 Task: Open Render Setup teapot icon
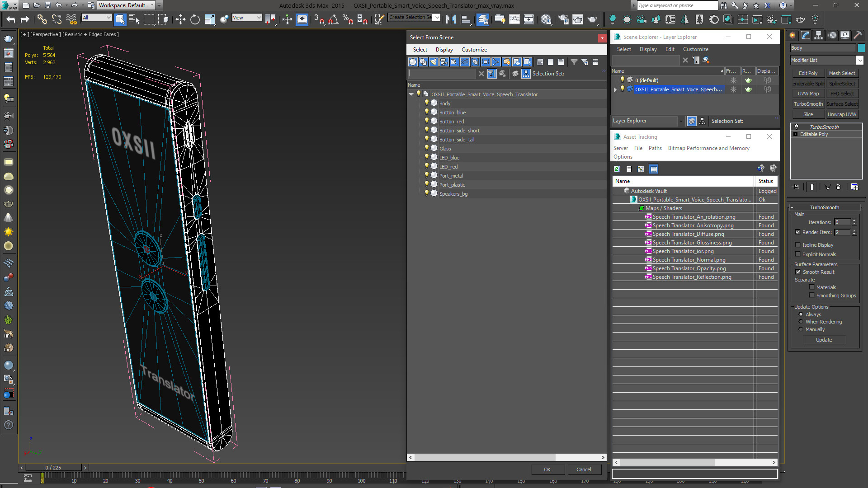point(563,19)
